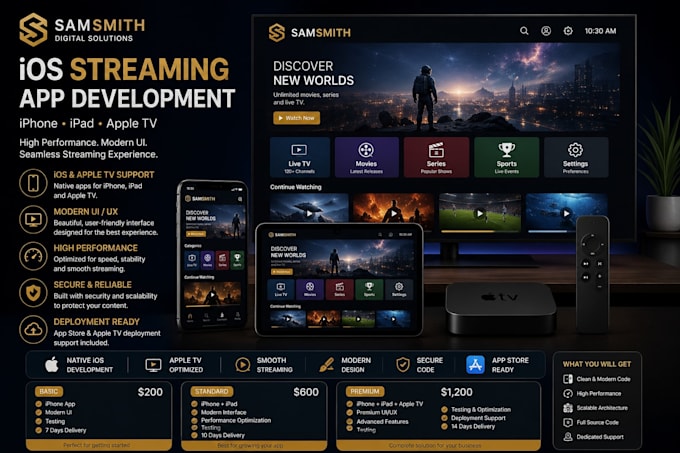The image size is (680, 453).
Task: Click the Watch Now button on TV
Action: [x=297, y=118]
